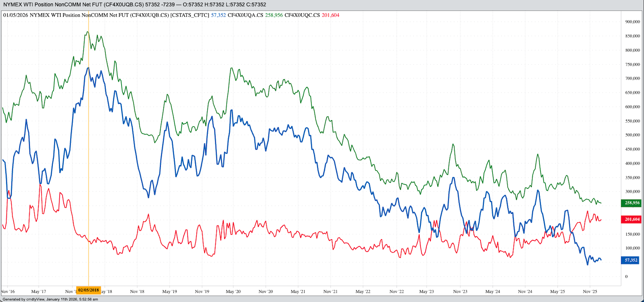
Task: Click the orange 02/05/2018 date marker
Action: (88, 290)
